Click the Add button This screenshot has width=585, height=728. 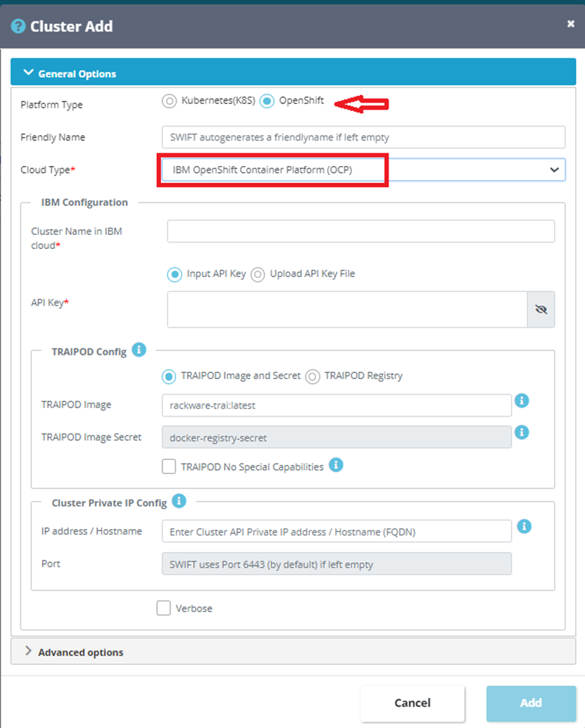coord(531,703)
